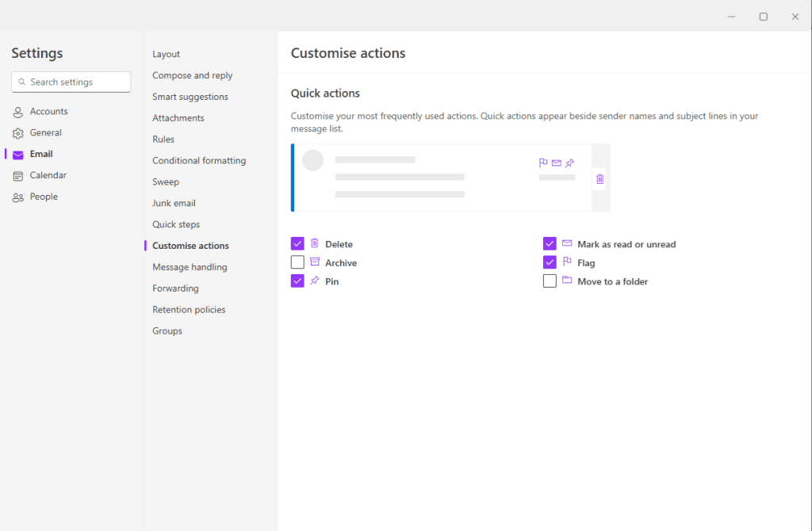The image size is (812, 531).
Task: Click the Calendar icon in the Settings sidebar
Action: 17,176
